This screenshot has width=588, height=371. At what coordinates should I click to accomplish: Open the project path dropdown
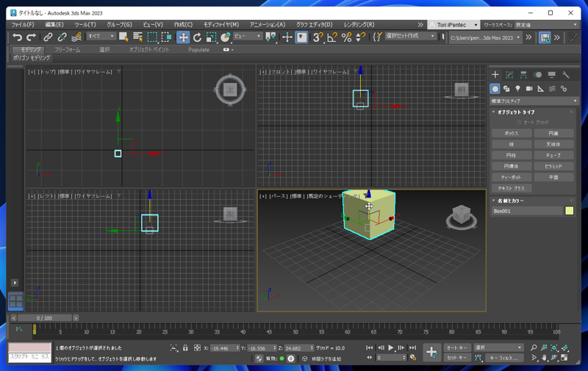485,37
